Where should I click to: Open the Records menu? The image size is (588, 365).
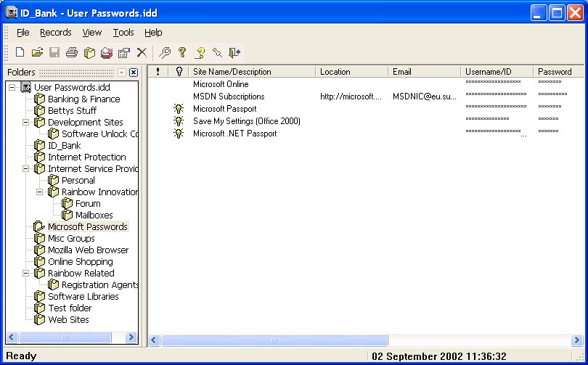pyautogui.click(x=55, y=33)
